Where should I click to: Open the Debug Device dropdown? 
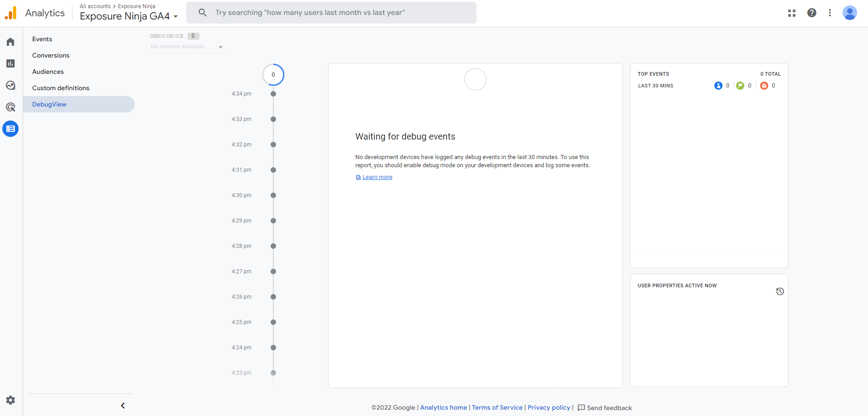tap(187, 47)
